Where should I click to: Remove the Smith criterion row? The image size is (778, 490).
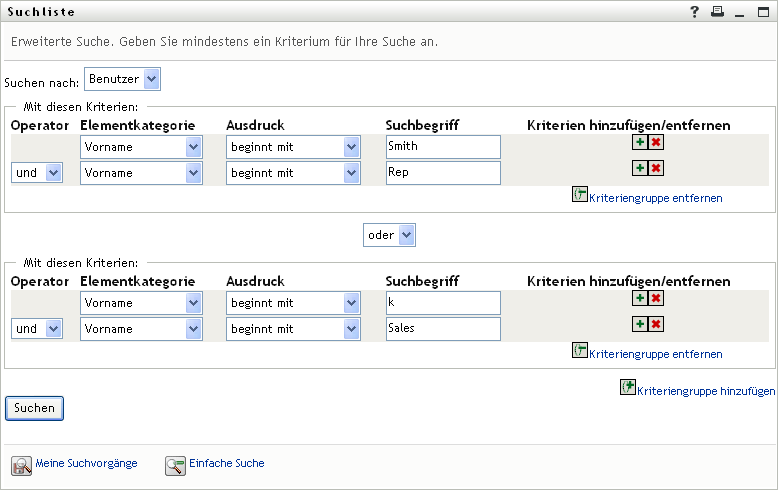click(x=656, y=142)
